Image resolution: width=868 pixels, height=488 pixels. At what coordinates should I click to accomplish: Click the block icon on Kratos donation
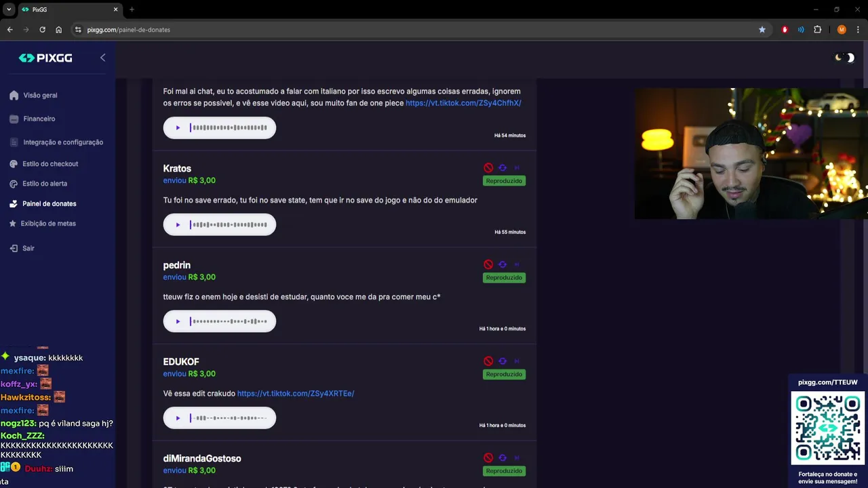[488, 167]
